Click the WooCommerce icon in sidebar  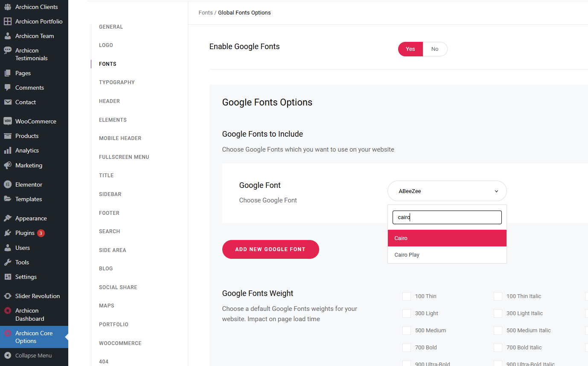(x=8, y=121)
